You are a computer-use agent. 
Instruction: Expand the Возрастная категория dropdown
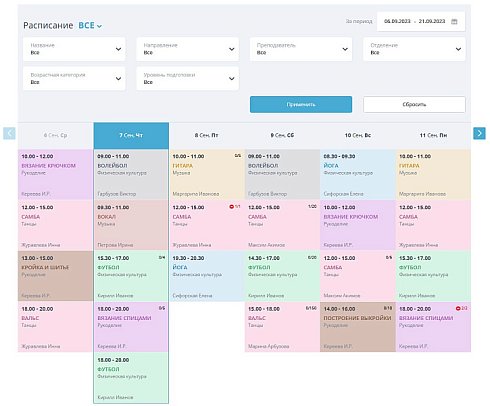click(x=74, y=79)
